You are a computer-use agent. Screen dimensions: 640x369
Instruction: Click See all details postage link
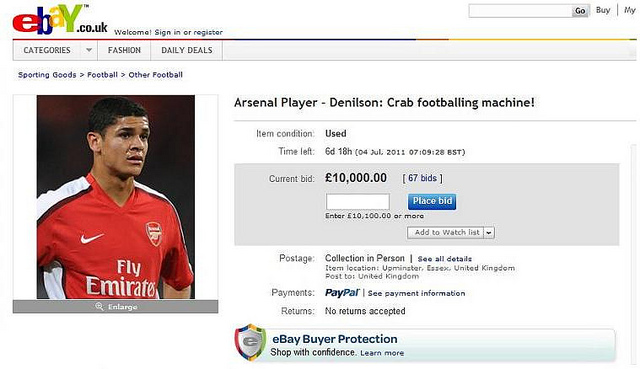(444, 259)
